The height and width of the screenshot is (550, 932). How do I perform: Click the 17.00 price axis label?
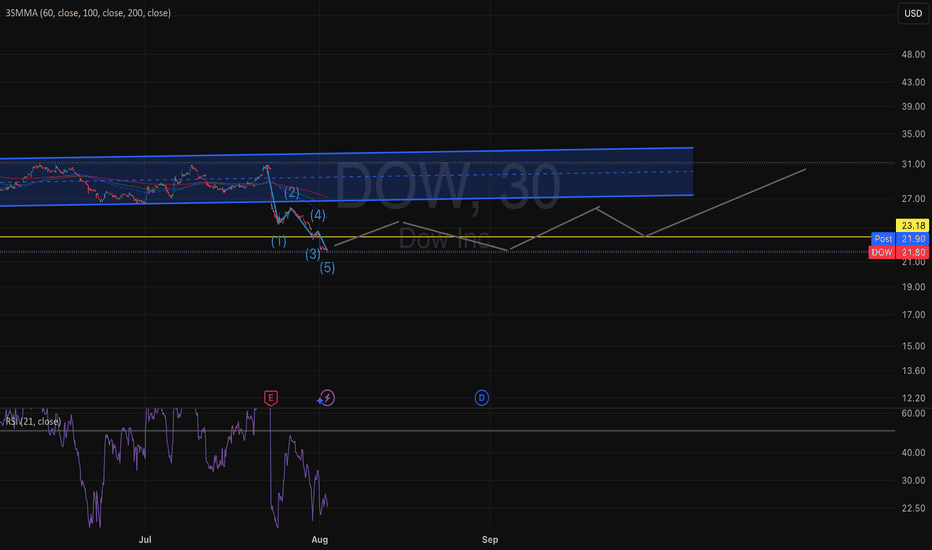[x=913, y=315]
